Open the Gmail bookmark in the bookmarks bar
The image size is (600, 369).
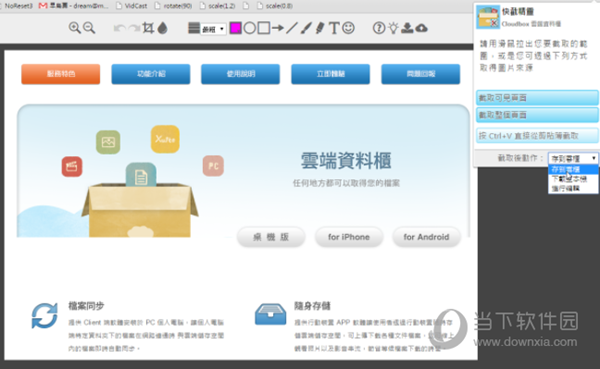point(73,6)
